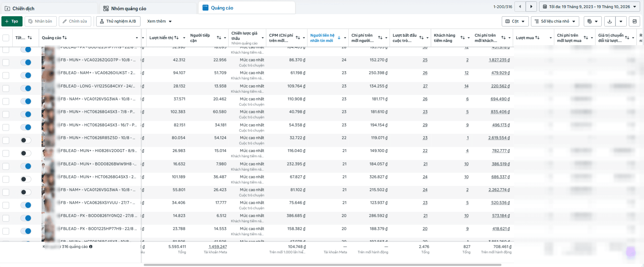Click the export download icon
644x267 pixels.
609,22
